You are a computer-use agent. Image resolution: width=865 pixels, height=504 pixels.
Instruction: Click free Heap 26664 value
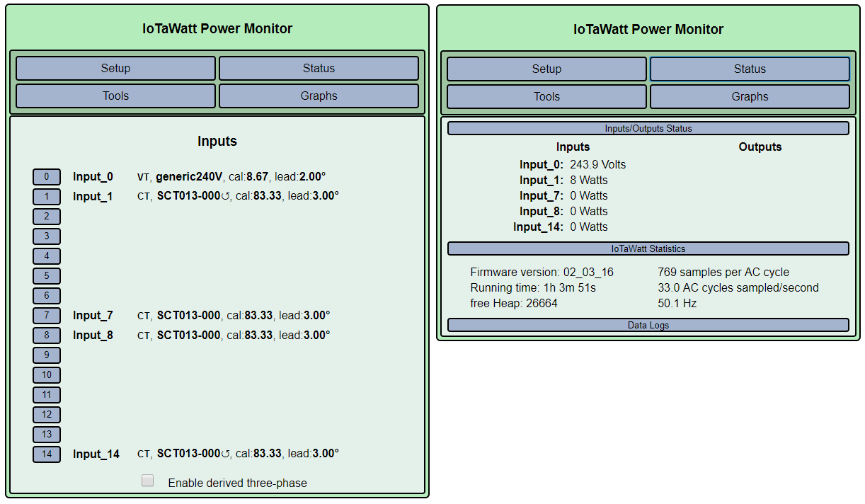pos(514,304)
